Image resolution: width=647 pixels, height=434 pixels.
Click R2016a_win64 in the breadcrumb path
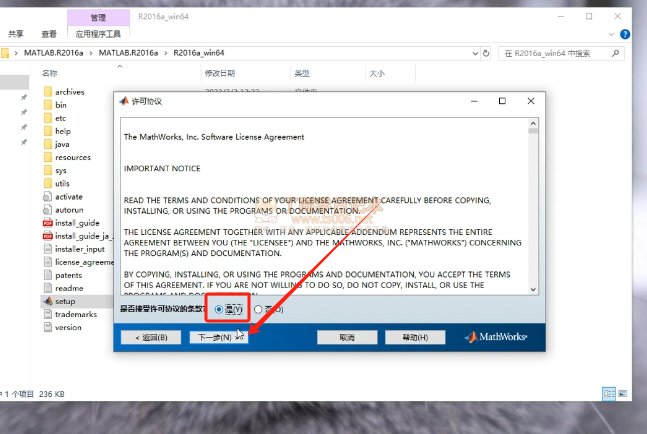[x=198, y=53]
